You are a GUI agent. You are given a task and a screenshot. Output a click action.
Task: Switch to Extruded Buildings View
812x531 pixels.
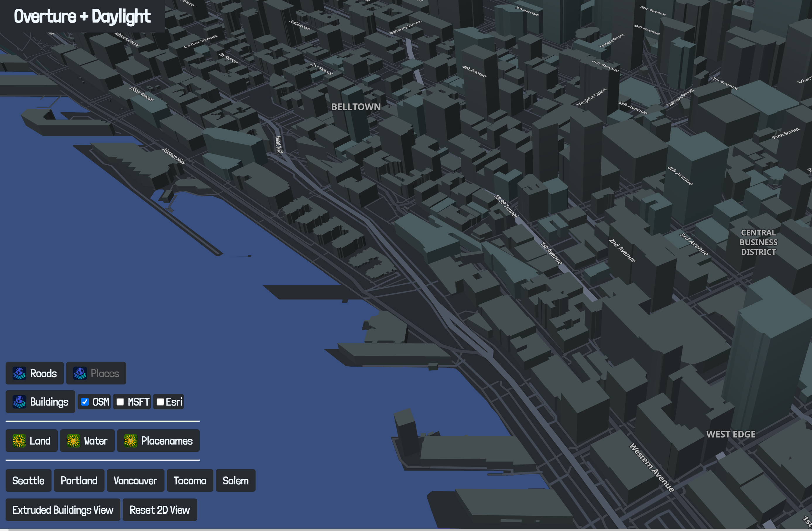(63, 510)
